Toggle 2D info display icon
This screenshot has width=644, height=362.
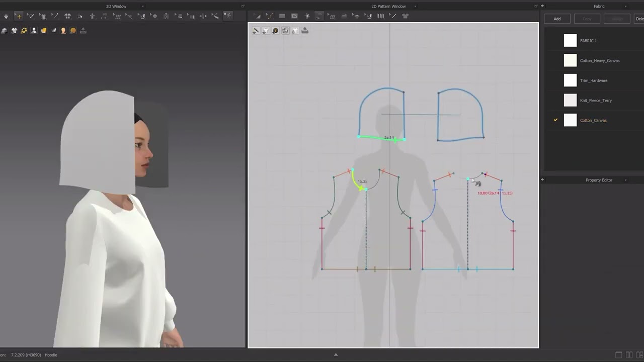point(276,31)
